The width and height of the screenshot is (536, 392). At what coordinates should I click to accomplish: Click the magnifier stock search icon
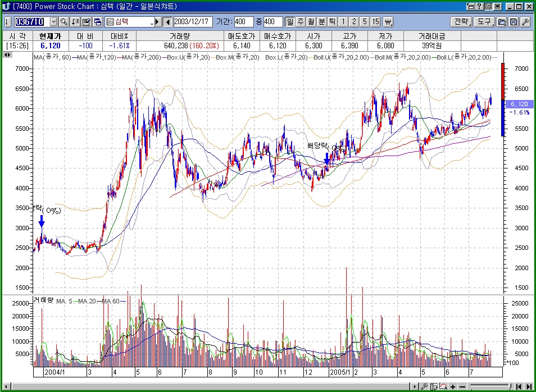(63, 22)
